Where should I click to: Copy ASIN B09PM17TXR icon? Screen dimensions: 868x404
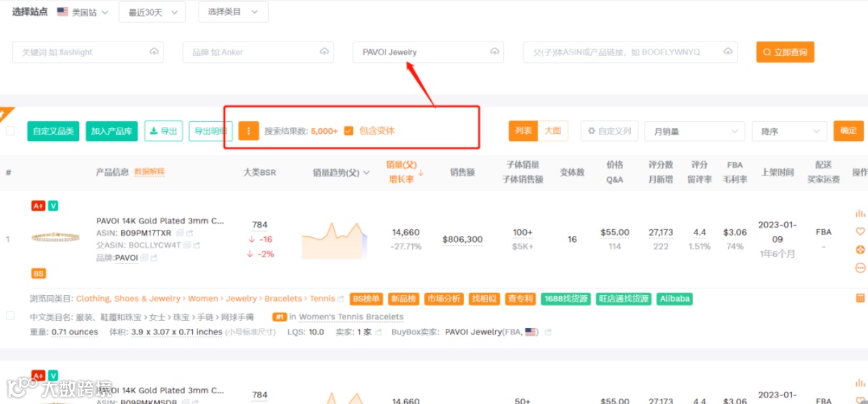[x=180, y=233]
